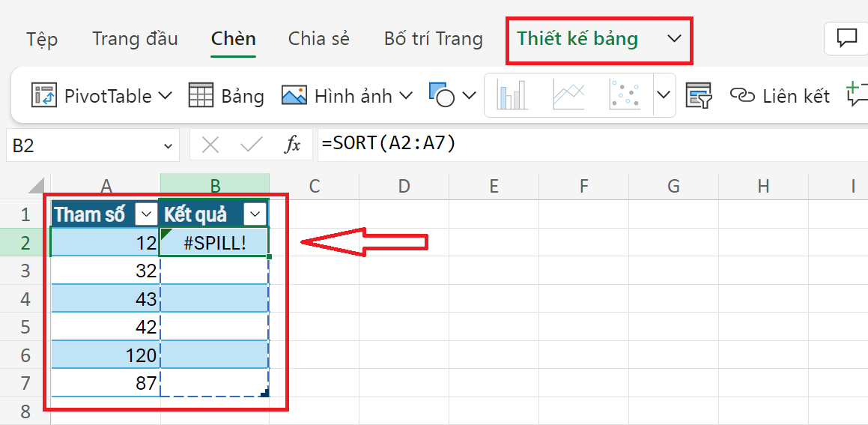Insert a scatter chart
The image size is (868, 425).
coord(625,94)
